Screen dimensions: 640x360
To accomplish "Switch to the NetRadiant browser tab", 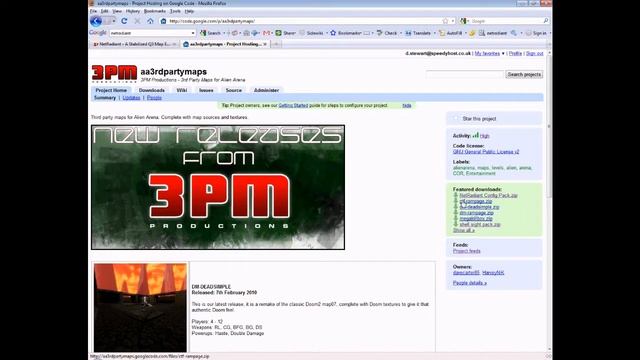I will 134,44.
